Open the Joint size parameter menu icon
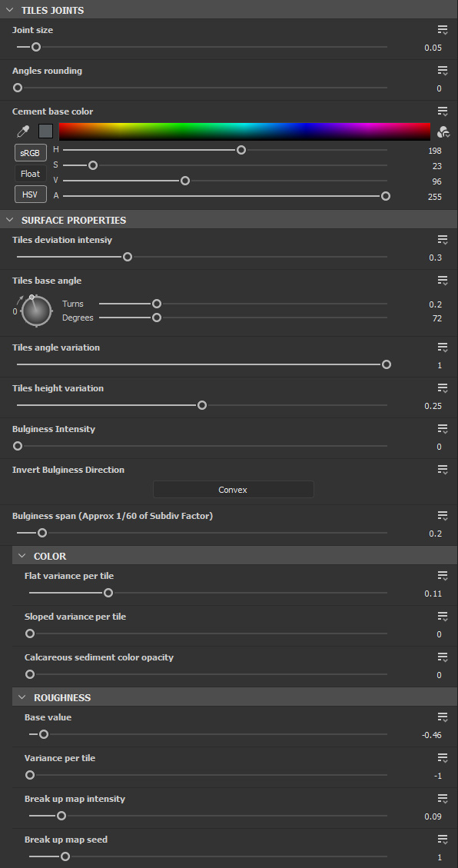This screenshot has width=458, height=868. point(443,30)
